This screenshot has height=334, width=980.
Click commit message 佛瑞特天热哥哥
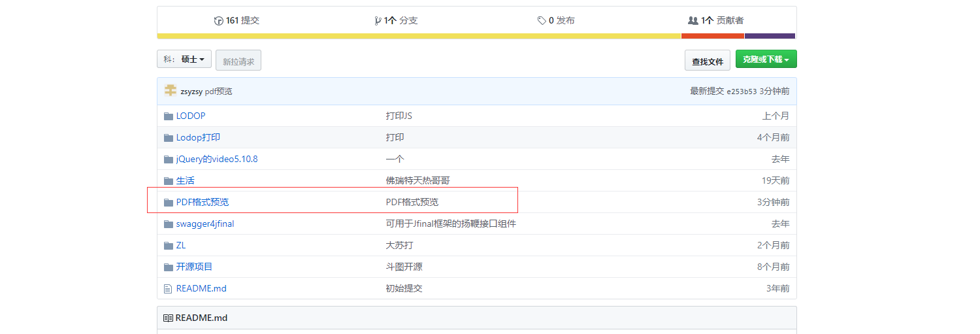[417, 180]
